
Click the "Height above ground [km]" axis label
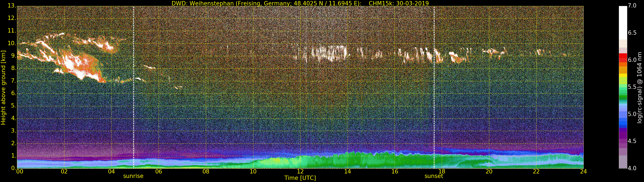[x=3, y=87]
